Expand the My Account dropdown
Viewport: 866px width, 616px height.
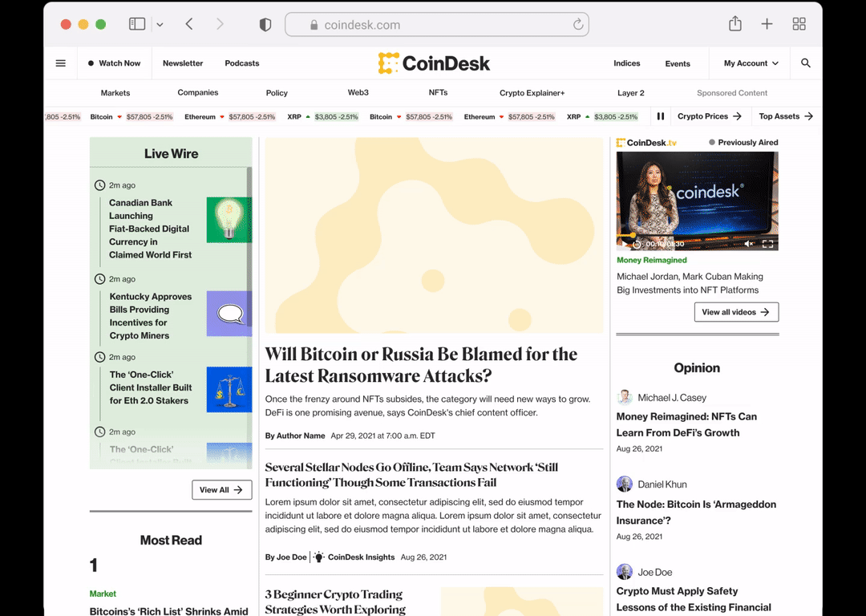751,63
